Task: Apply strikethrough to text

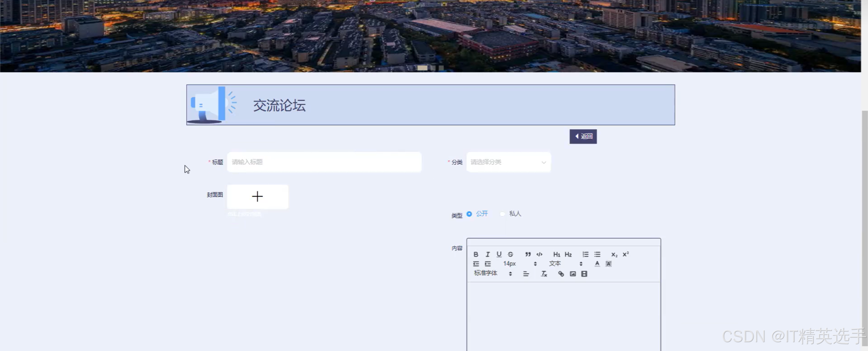Action: pyautogui.click(x=510, y=254)
